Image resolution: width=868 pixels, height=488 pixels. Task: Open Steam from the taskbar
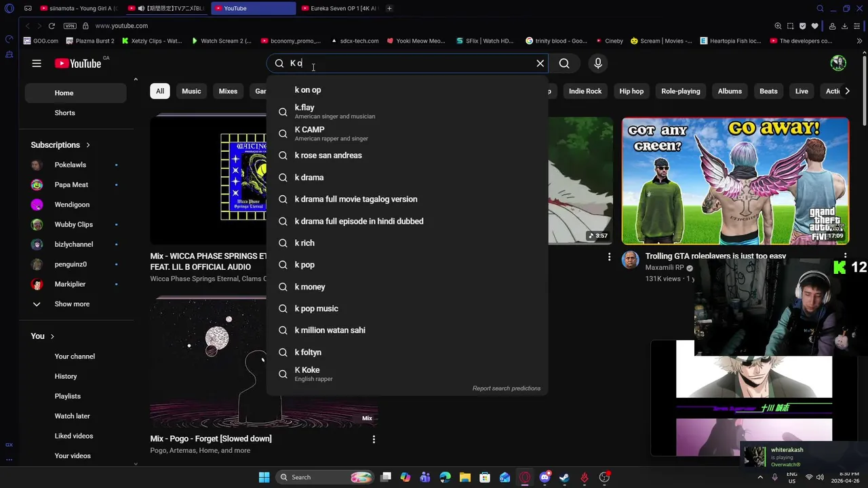click(564, 477)
